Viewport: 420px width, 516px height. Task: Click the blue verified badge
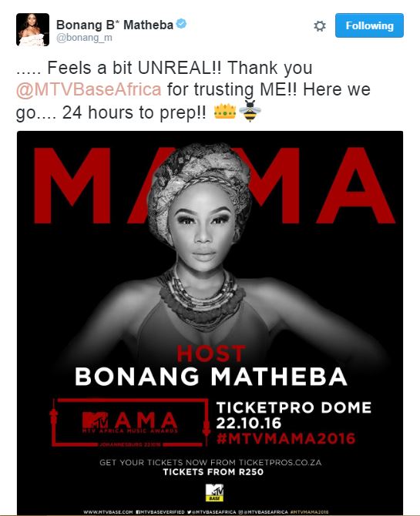[x=181, y=24]
